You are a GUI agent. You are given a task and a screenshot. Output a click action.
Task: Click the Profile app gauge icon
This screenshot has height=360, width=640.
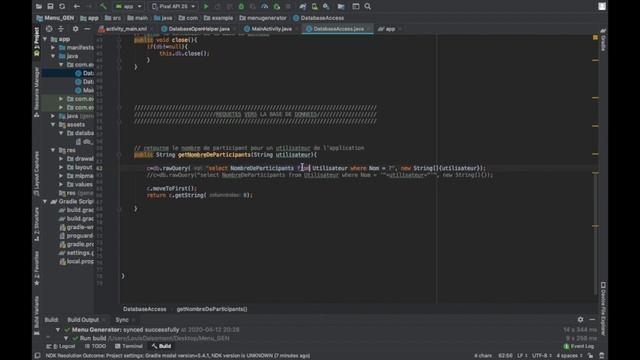[x=264, y=7]
